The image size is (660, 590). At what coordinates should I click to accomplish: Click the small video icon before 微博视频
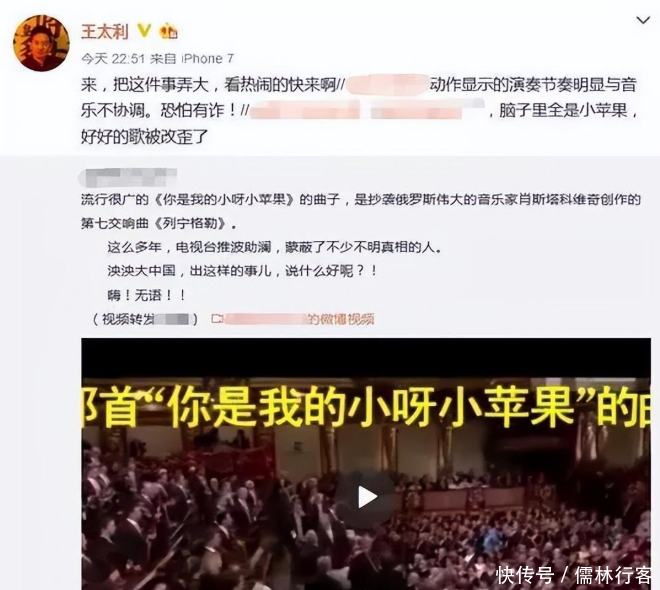216,319
